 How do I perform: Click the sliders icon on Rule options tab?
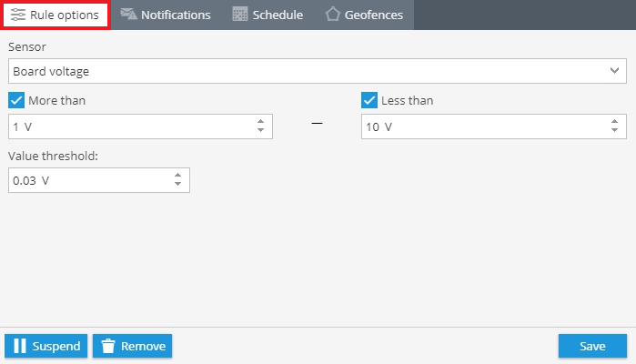coord(18,15)
